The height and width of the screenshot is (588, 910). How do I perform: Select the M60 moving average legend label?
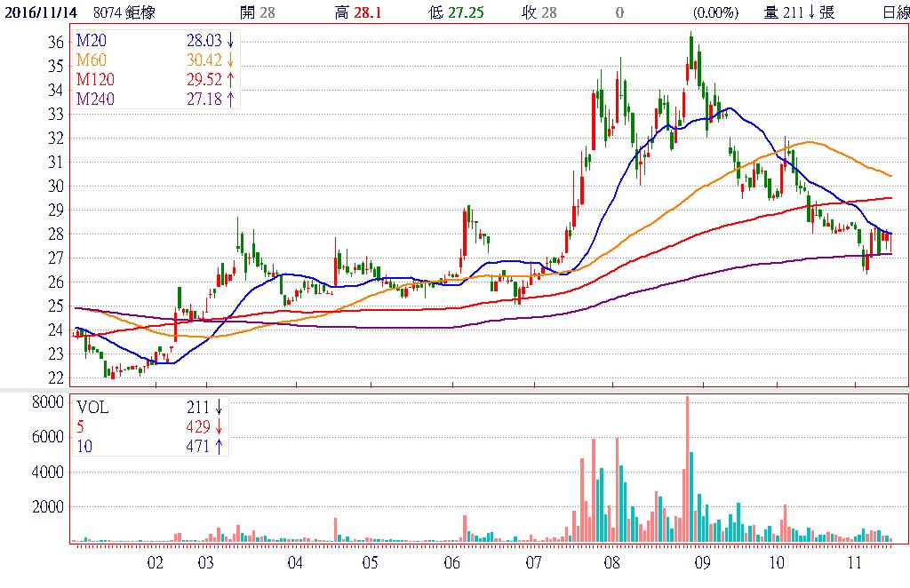(x=91, y=61)
